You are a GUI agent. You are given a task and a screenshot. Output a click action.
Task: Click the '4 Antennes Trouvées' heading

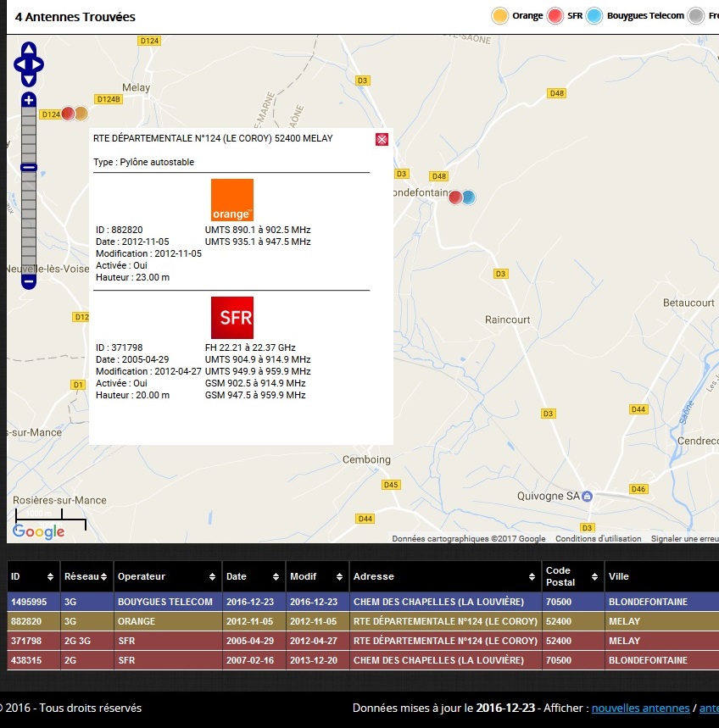pyautogui.click(x=75, y=17)
